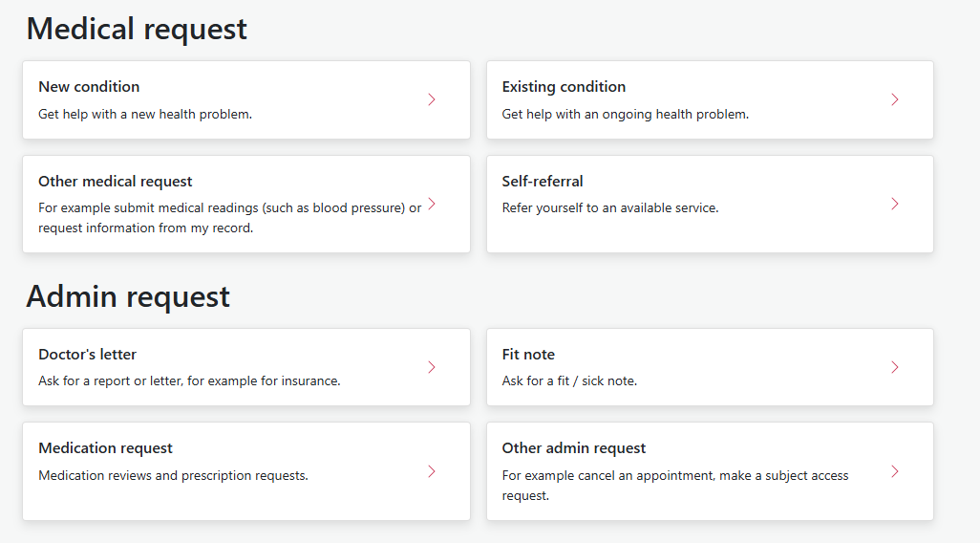Click 'Refer yourself to an available service' text
The height and width of the screenshot is (543, 980).
[x=610, y=207]
